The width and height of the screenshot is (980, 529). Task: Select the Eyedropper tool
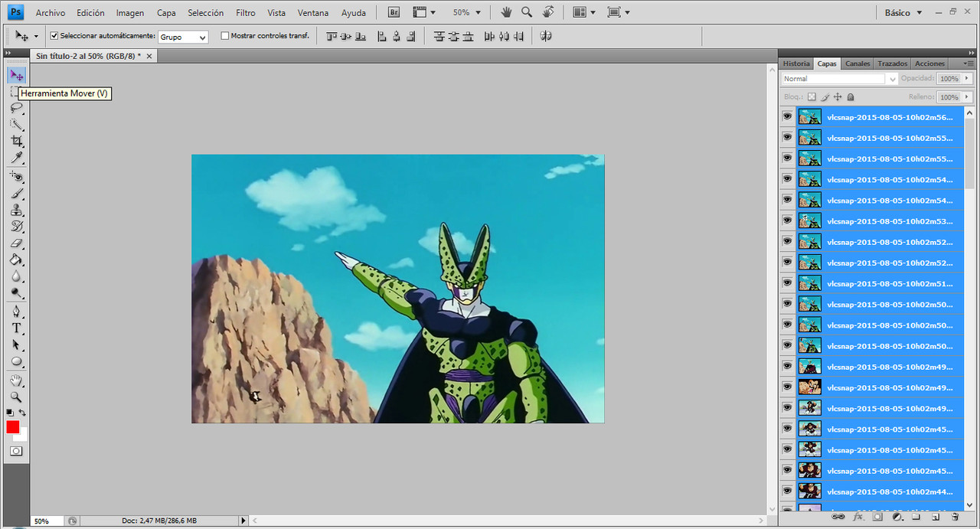(16, 157)
